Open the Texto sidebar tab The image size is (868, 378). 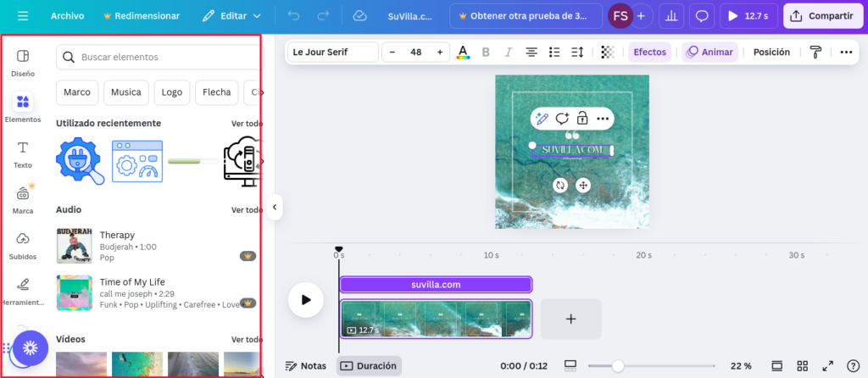pyautogui.click(x=23, y=154)
